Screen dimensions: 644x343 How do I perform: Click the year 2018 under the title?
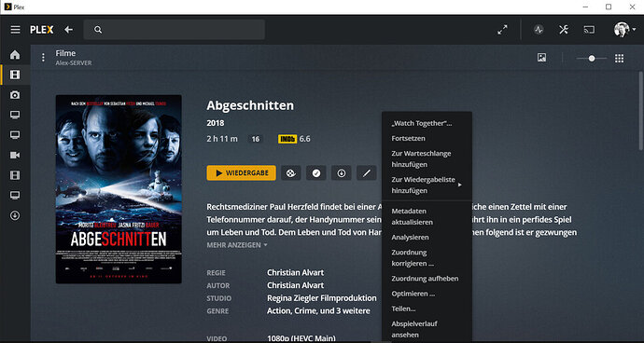click(x=216, y=123)
